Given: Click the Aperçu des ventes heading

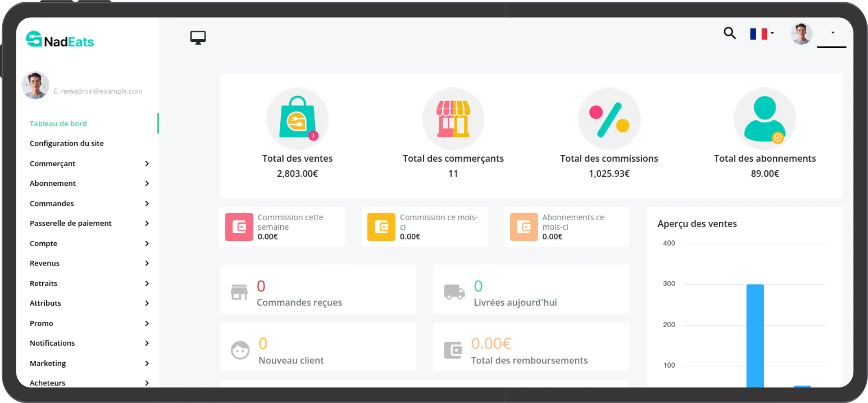Looking at the screenshot, I should point(697,224).
